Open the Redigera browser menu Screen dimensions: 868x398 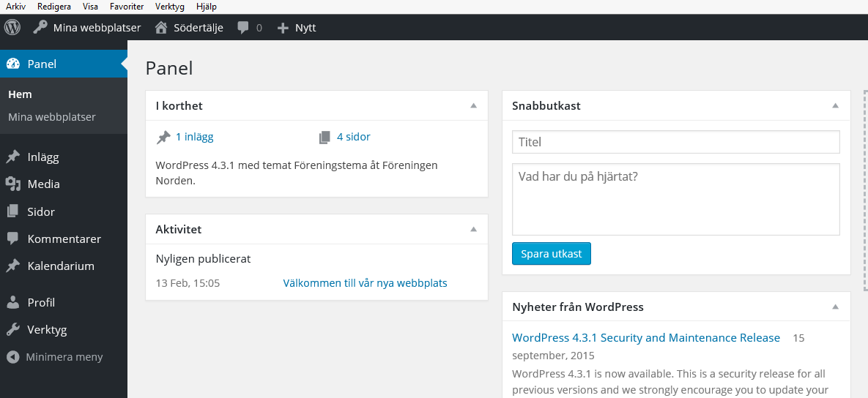54,7
